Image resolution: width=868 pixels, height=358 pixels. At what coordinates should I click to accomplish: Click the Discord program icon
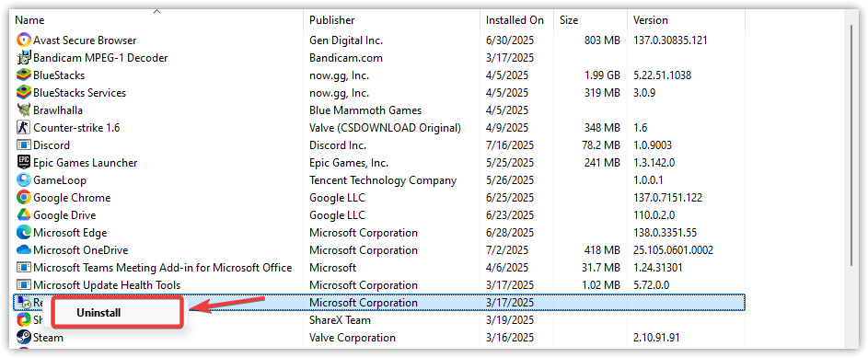click(x=24, y=145)
